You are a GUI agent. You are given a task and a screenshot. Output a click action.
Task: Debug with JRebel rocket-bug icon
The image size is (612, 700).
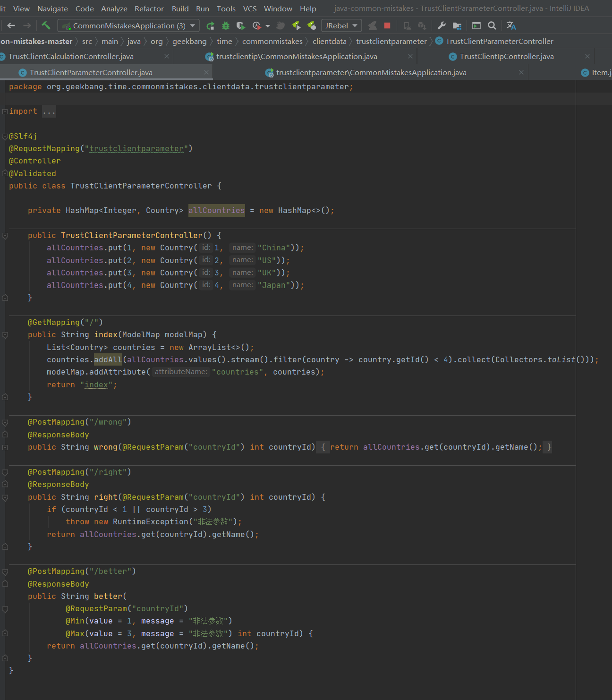pyautogui.click(x=312, y=26)
